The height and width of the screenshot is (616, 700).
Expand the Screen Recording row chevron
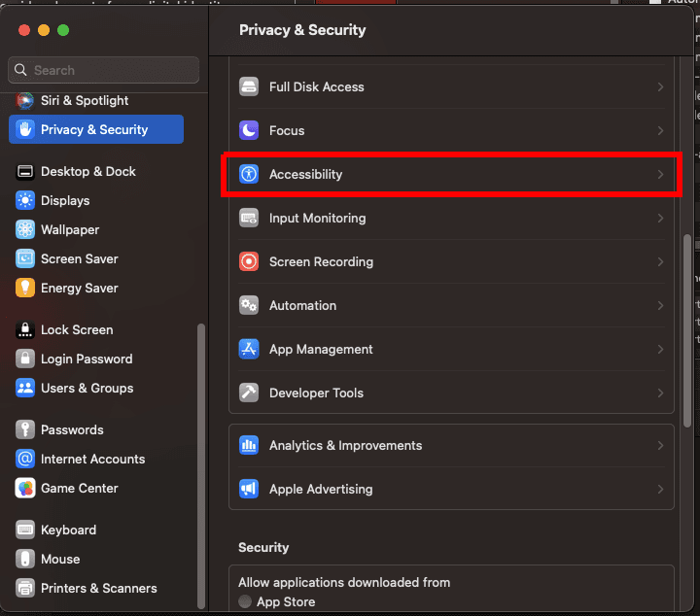pyautogui.click(x=660, y=261)
